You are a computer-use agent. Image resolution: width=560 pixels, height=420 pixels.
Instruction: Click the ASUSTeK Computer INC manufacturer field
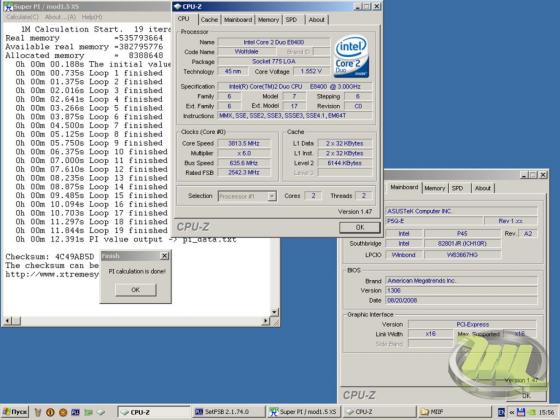pos(461,211)
